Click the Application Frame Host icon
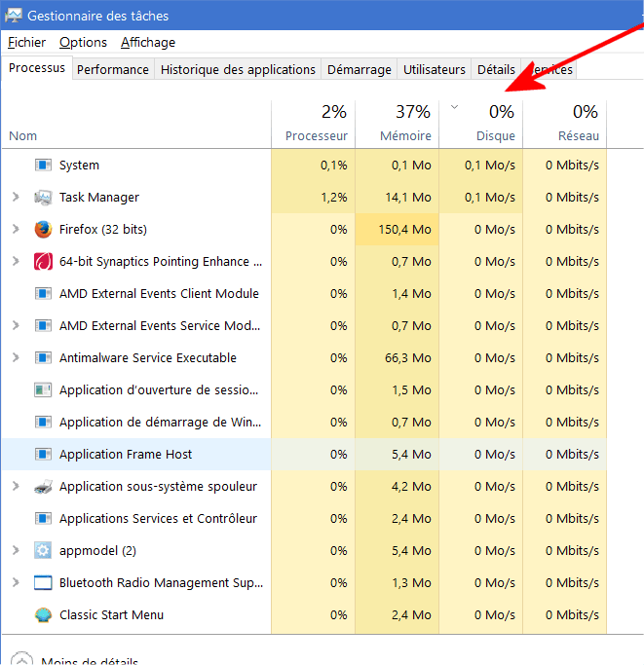The image size is (644, 665). 43,455
